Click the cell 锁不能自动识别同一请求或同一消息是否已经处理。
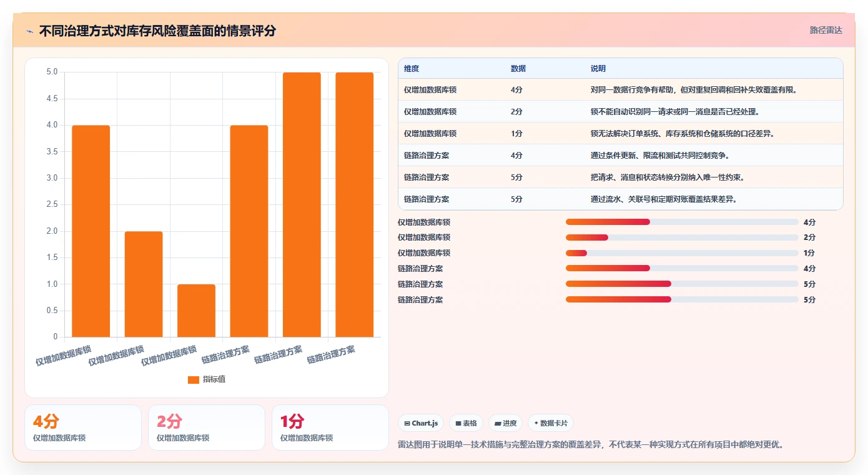Image resolution: width=868 pixels, height=475 pixels. (675, 112)
